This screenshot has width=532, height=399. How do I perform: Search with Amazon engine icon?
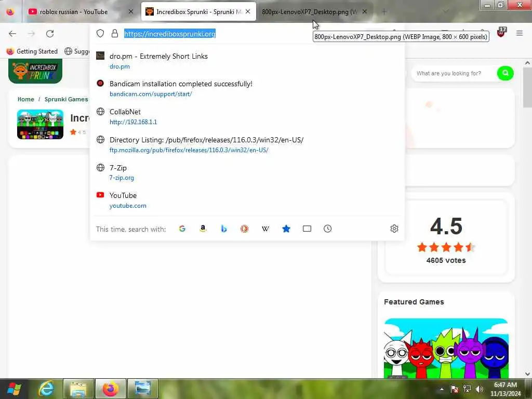(x=203, y=229)
